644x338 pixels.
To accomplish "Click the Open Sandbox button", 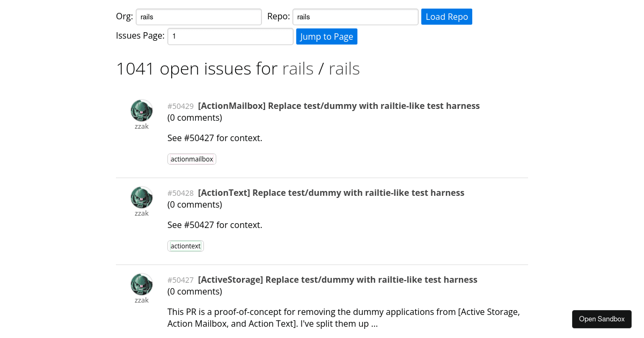I will pyautogui.click(x=602, y=319).
